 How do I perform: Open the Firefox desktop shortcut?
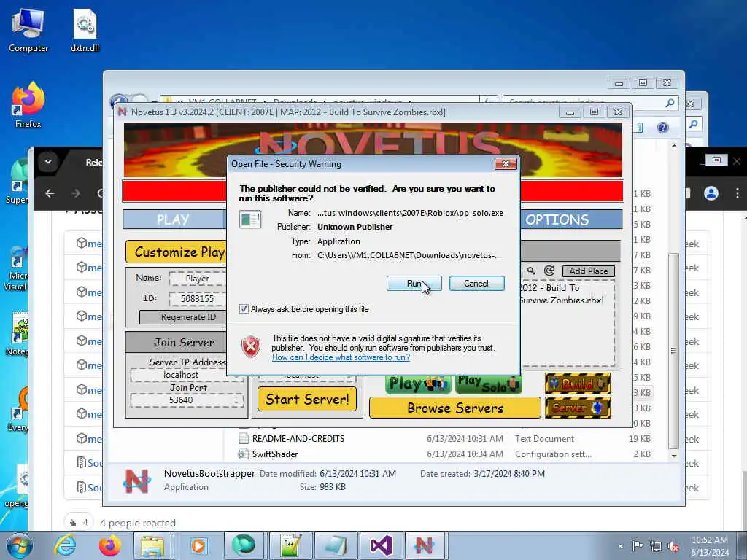(x=28, y=105)
